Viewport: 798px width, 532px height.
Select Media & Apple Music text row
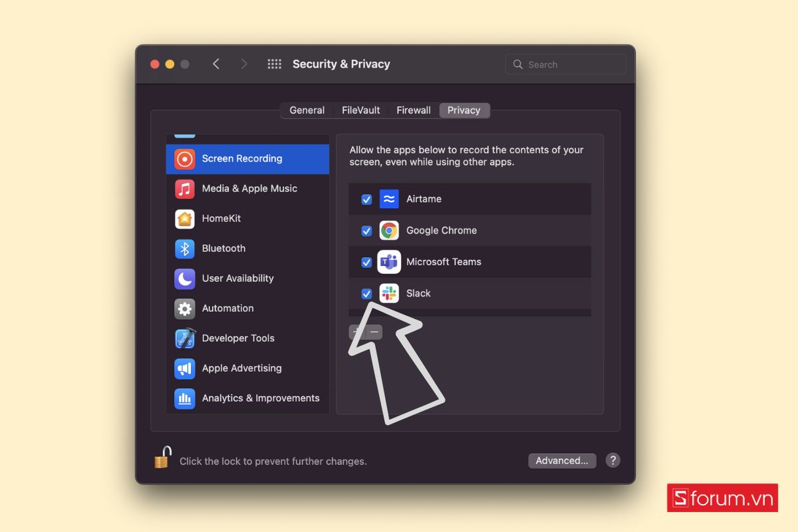pyautogui.click(x=249, y=188)
